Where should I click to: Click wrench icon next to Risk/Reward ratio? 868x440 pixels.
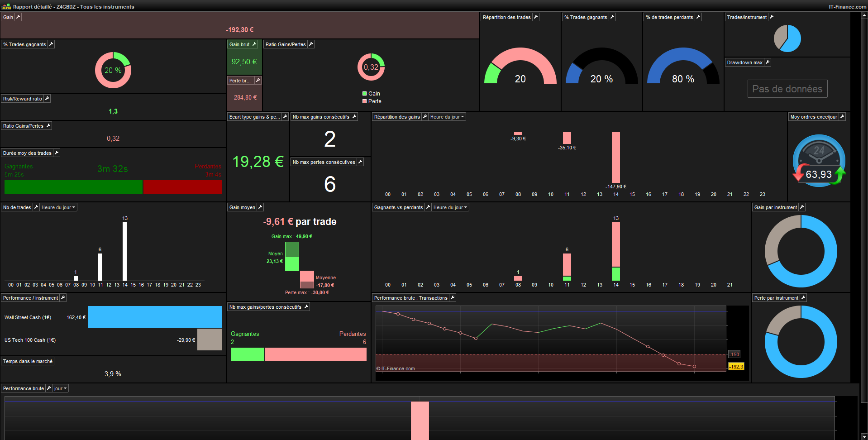point(47,98)
